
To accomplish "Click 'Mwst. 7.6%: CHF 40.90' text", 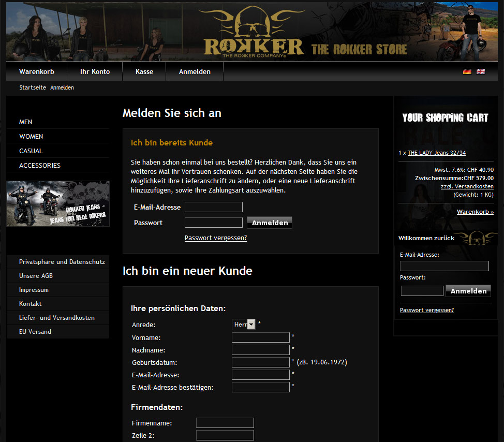I will (464, 170).
